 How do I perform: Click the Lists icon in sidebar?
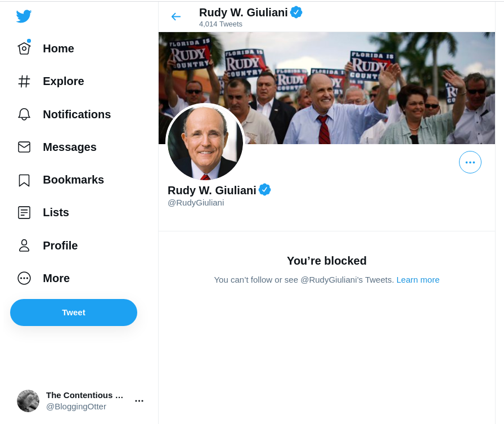[24, 212]
